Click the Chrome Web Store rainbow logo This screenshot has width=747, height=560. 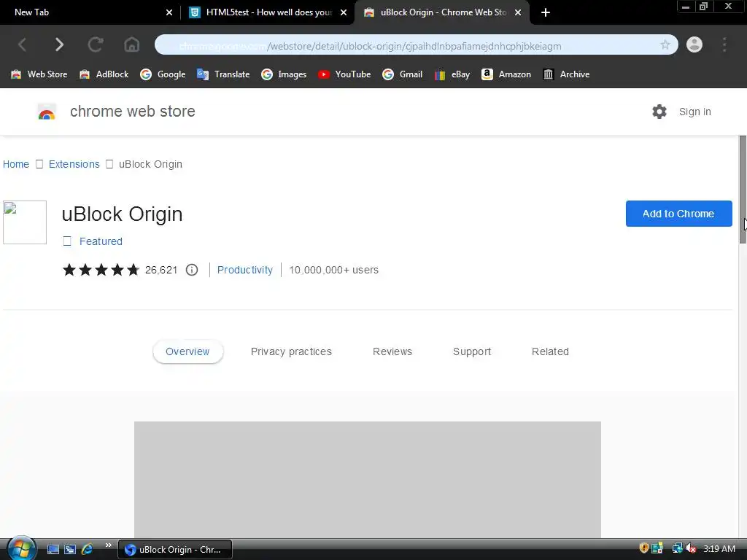coord(47,112)
